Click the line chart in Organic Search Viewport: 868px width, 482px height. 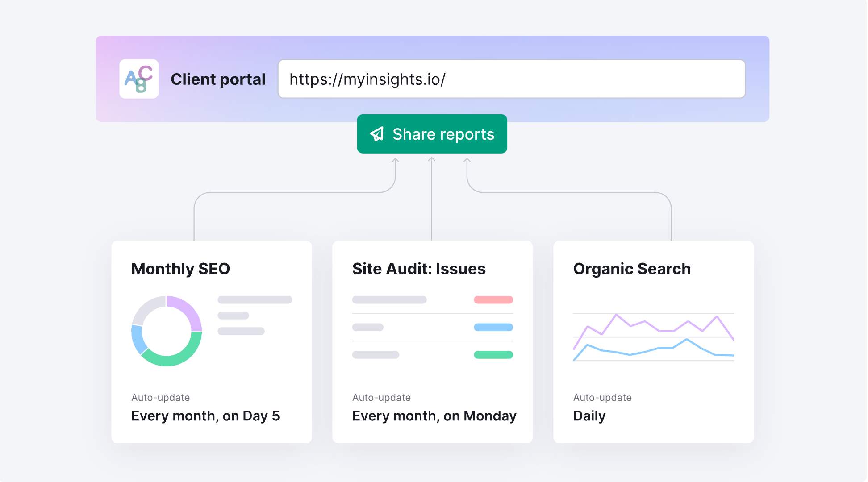tap(654, 337)
